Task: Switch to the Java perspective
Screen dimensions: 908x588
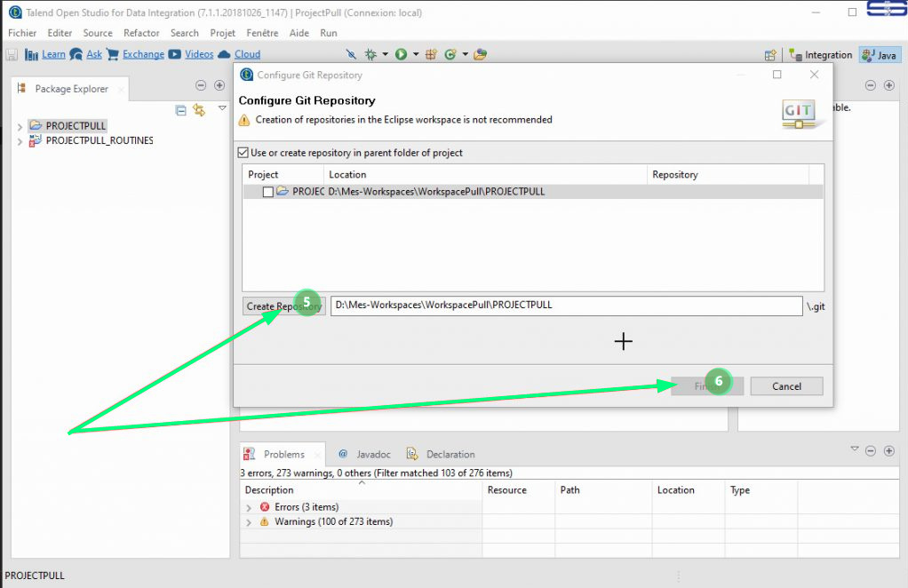Action: tap(880, 55)
